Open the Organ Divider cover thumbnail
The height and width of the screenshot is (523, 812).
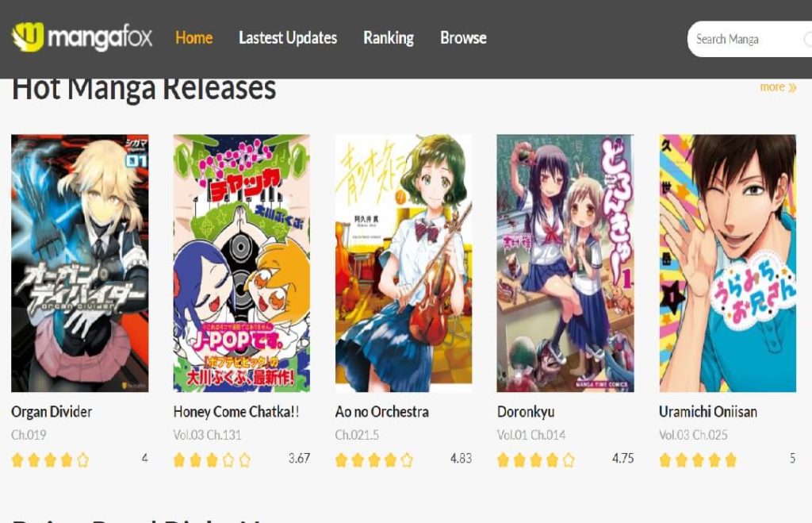tap(80, 263)
